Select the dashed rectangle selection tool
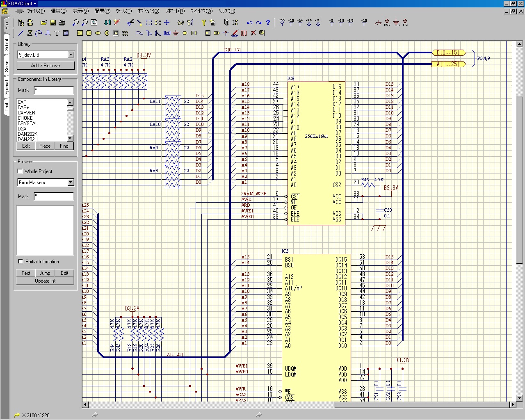525x420 pixels. click(149, 23)
